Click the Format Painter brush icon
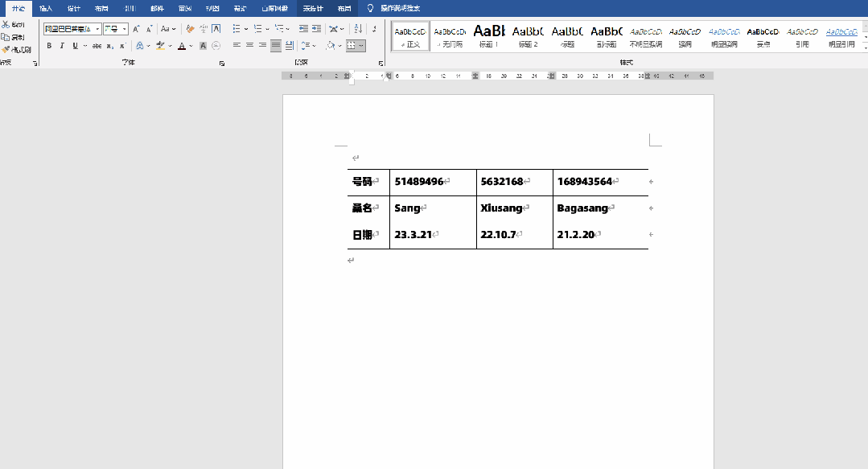This screenshot has width=868, height=469. point(6,49)
